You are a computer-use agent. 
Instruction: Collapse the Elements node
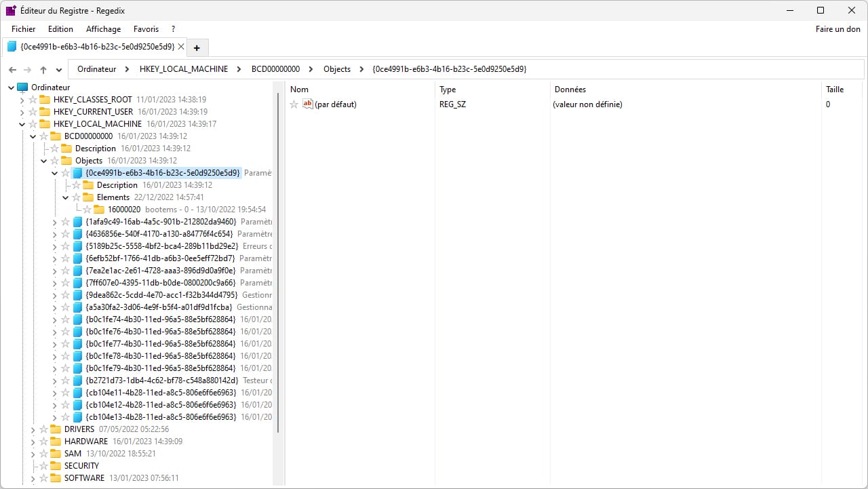(65, 197)
